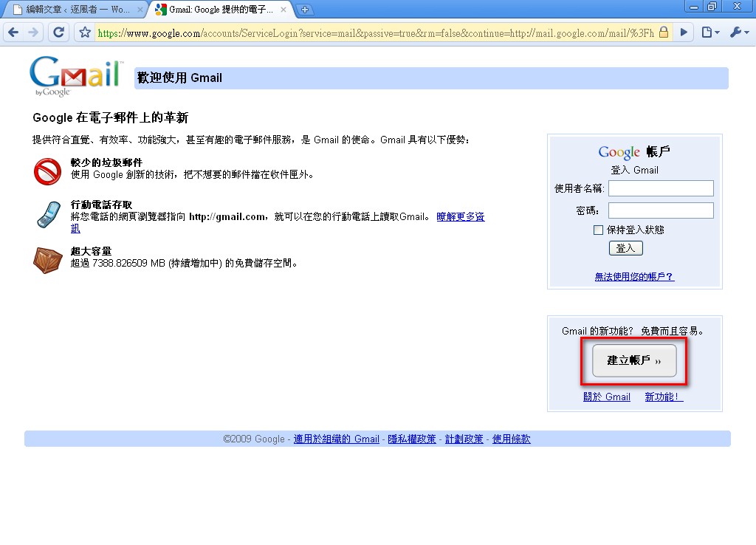Focus the 密碼 password field

click(661, 210)
